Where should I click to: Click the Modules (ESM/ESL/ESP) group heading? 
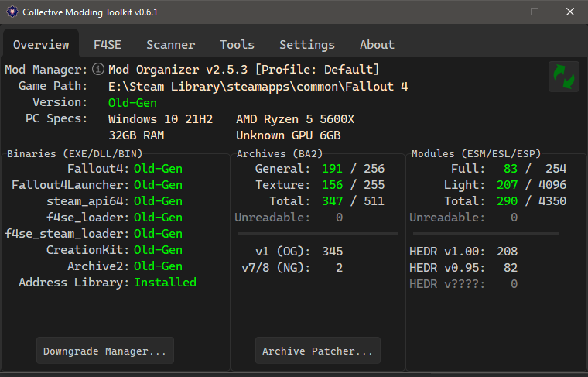(477, 154)
